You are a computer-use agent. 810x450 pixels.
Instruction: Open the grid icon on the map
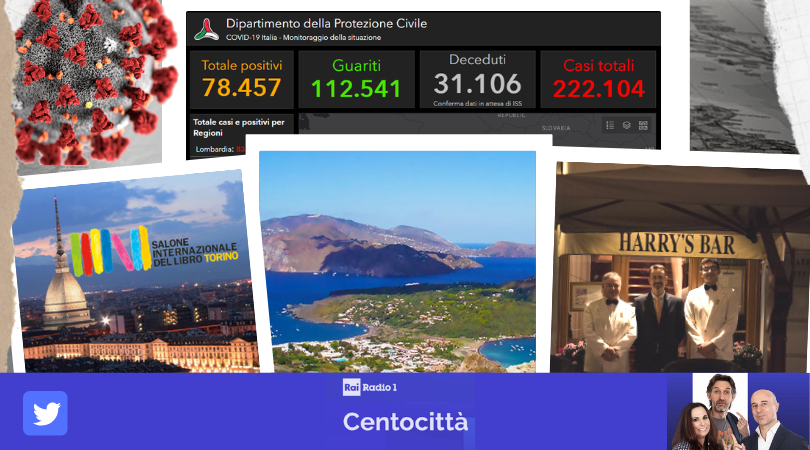point(643,125)
